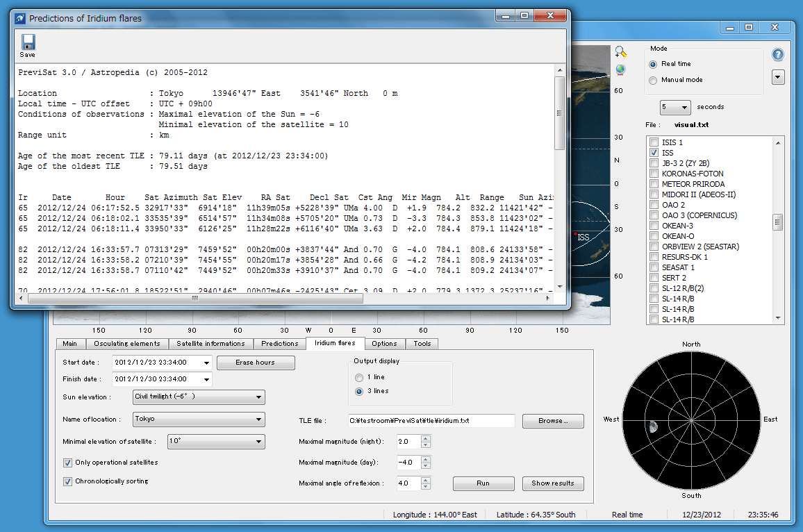The image size is (803, 532).
Task: Click the satellite list up arrow
Action: (x=778, y=143)
